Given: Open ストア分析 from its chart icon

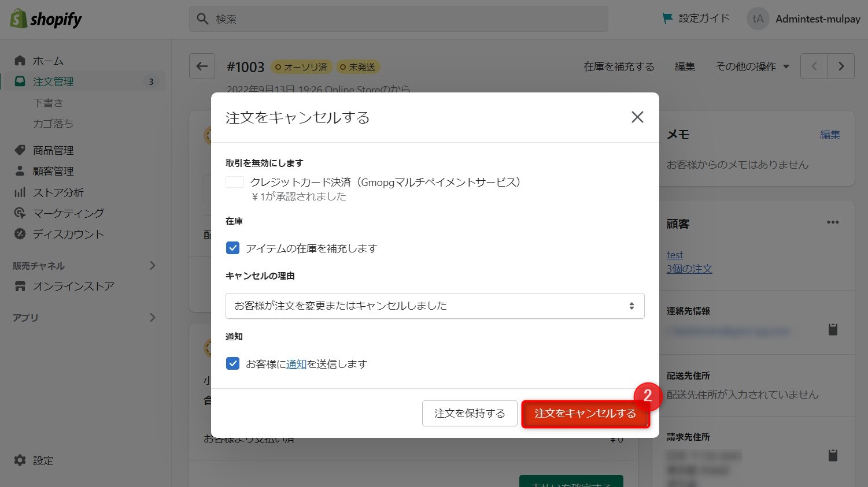Looking at the screenshot, I should point(20,192).
